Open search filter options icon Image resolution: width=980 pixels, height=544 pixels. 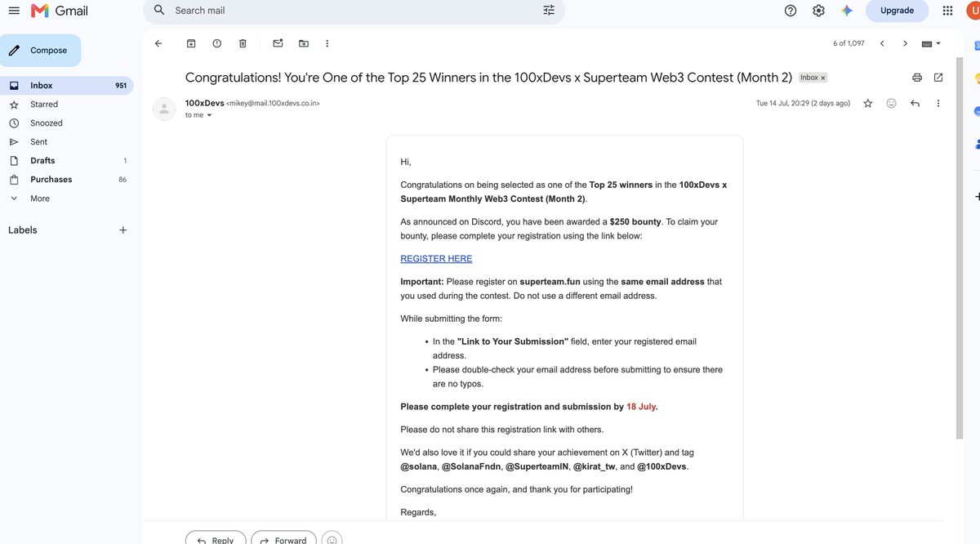[549, 11]
